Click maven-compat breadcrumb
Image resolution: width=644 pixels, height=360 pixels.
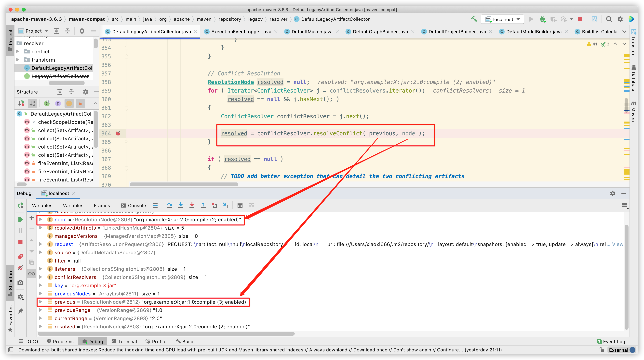point(87,19)
